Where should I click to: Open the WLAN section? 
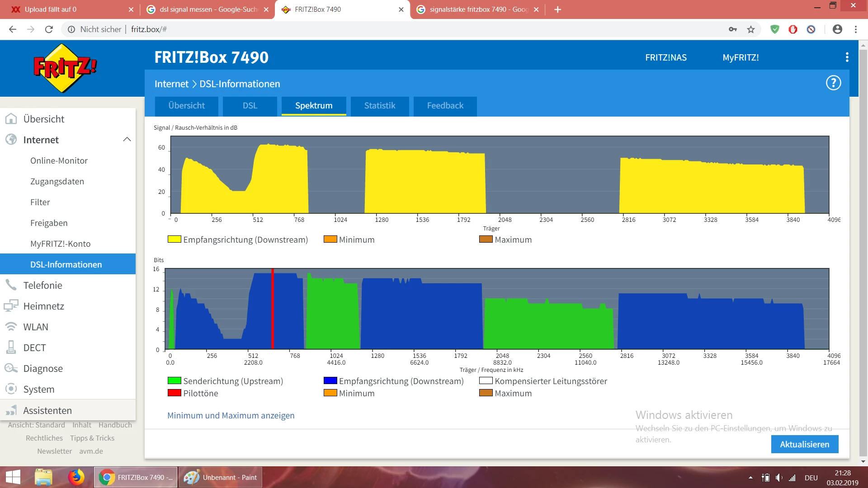(x=35, y=327)
